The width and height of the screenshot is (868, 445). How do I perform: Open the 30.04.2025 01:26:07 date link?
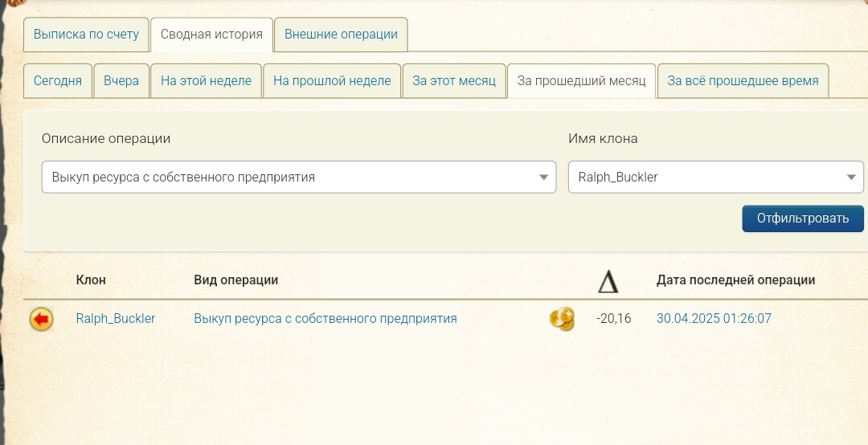714,319
